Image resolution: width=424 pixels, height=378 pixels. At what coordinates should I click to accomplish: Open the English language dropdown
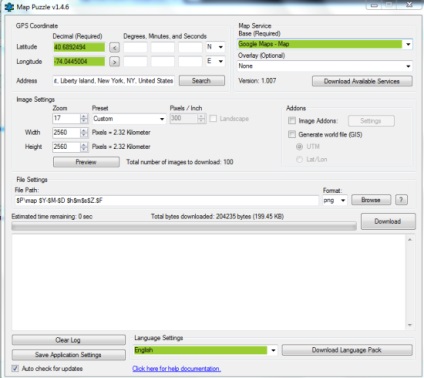point(205,350)
